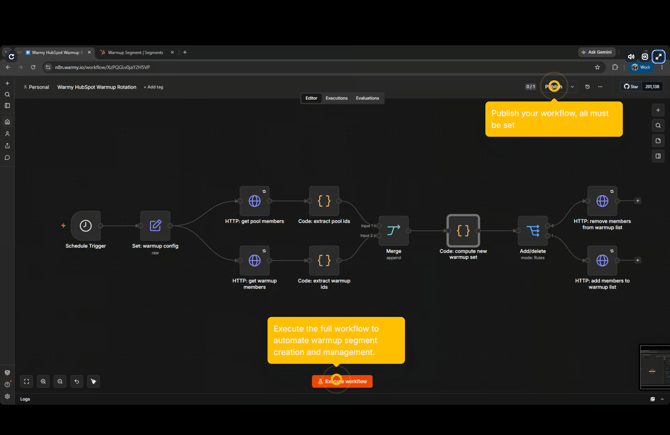
Task: Switch to the Editor tab
Action: [311, 98]
